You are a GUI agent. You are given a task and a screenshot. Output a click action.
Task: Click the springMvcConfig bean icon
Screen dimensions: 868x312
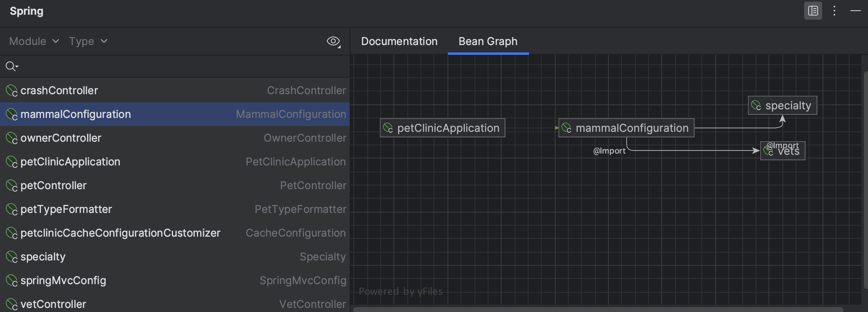pyautogui.click(x=11, y=280)
